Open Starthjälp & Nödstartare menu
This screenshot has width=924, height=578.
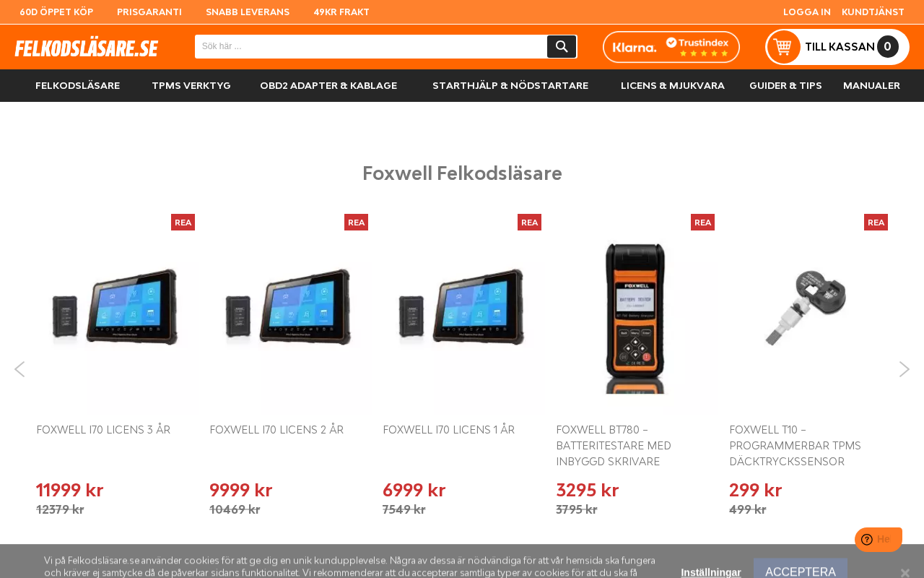[510, 85]
